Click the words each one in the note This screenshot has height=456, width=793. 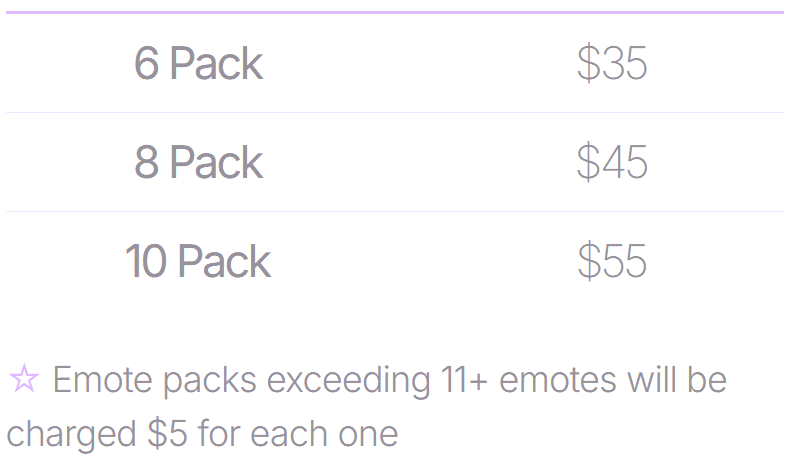(324, 434)
